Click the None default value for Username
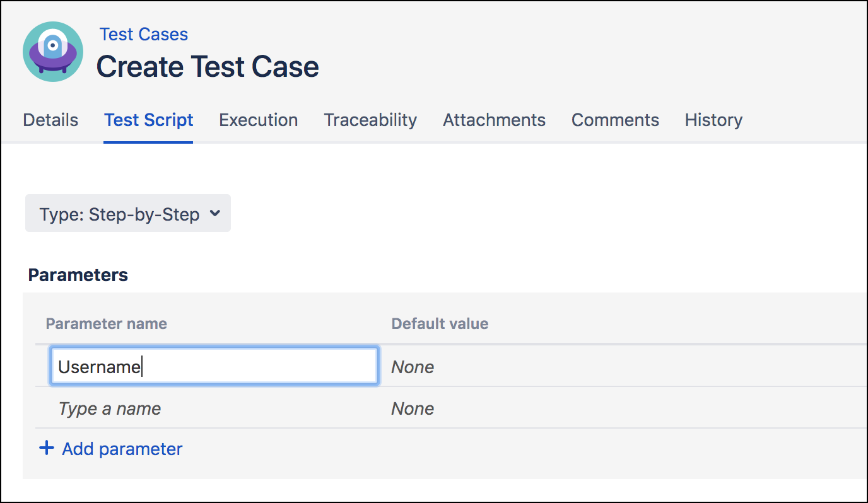The width and height of the screenshot is (868, 503). coord(413,367)
